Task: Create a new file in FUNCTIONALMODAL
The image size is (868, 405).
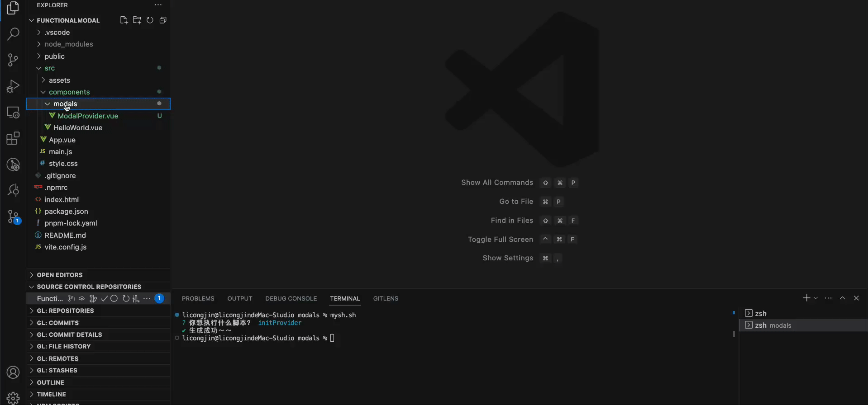Action: point(124,20)
